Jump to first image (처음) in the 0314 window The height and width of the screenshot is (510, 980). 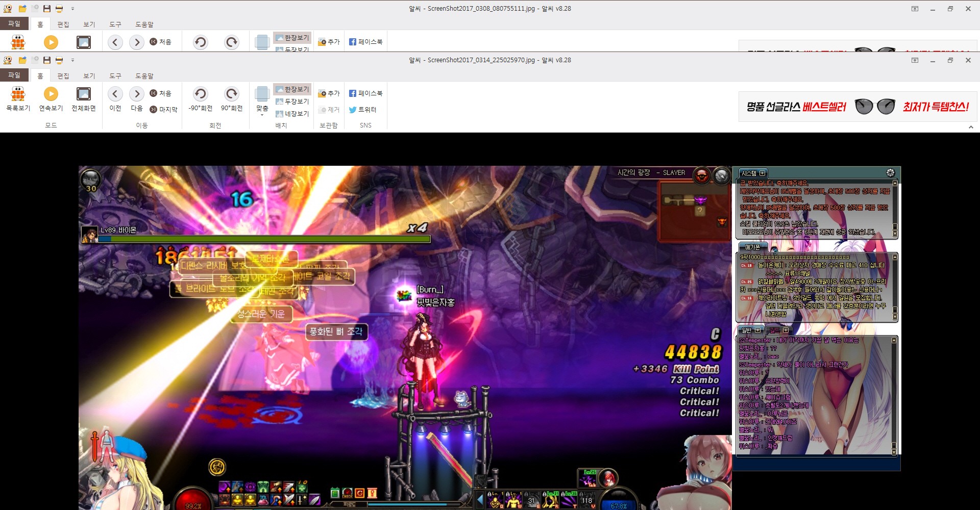(x=160, y=93)
